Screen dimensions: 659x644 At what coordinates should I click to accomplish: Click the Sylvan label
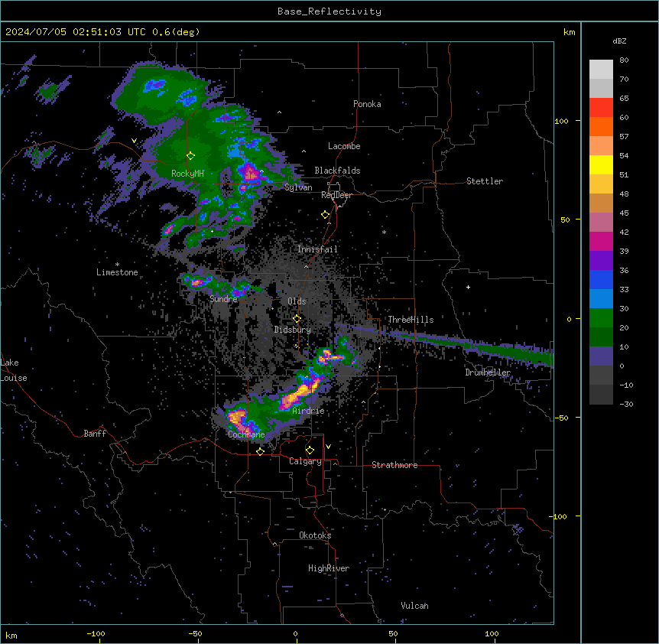[298, 187]
